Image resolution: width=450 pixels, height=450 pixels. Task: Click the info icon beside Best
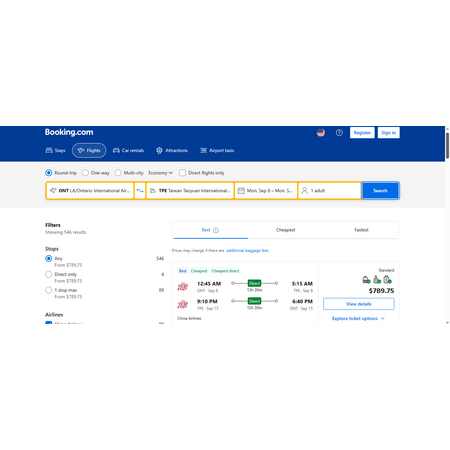(x=216, y=230)
